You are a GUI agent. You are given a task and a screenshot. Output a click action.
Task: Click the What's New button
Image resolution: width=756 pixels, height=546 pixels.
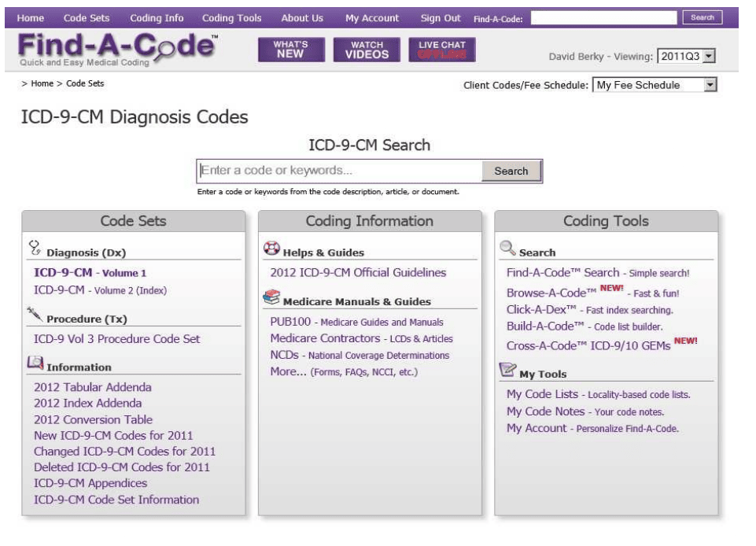[x=290, y=50]
